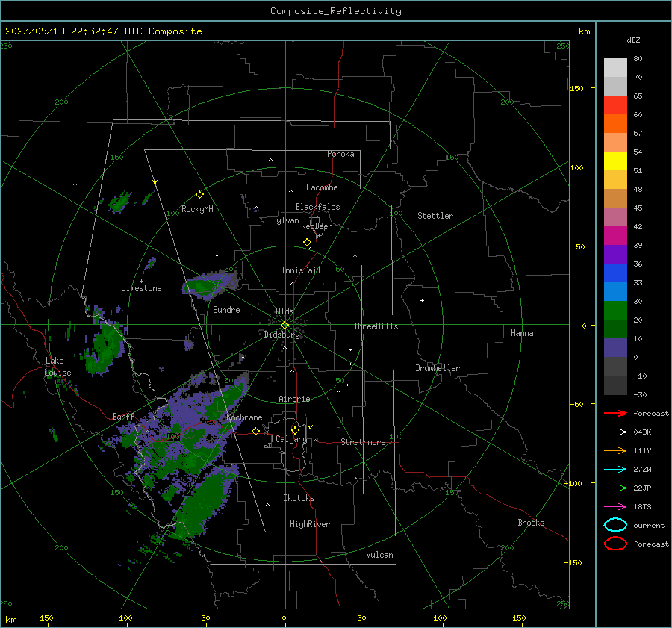Click the HighRiver map label
The height and width of the screenshot is (628, 672).
pos(310,524)
